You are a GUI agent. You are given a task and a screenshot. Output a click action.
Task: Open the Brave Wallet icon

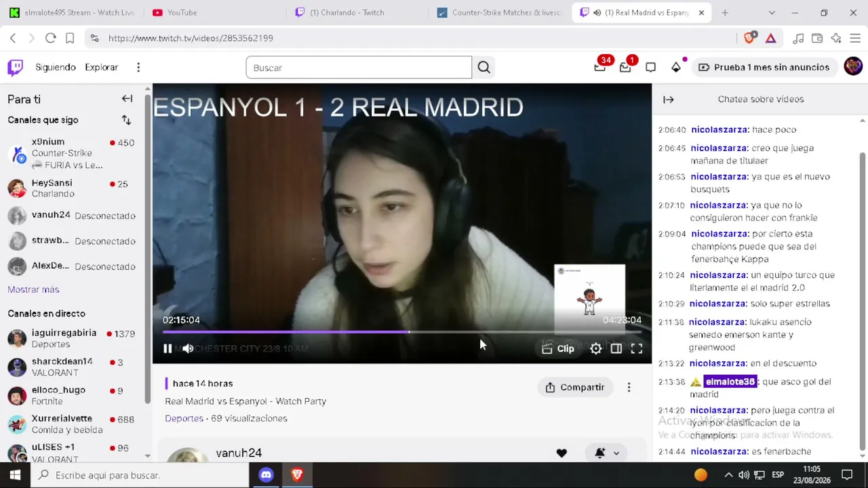[x=817, y=38]
